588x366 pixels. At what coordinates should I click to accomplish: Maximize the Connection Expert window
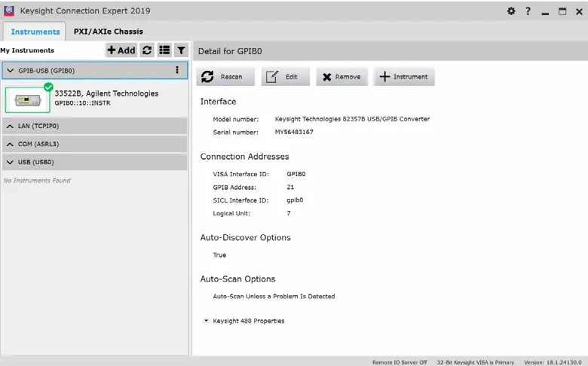pos(562,11)
